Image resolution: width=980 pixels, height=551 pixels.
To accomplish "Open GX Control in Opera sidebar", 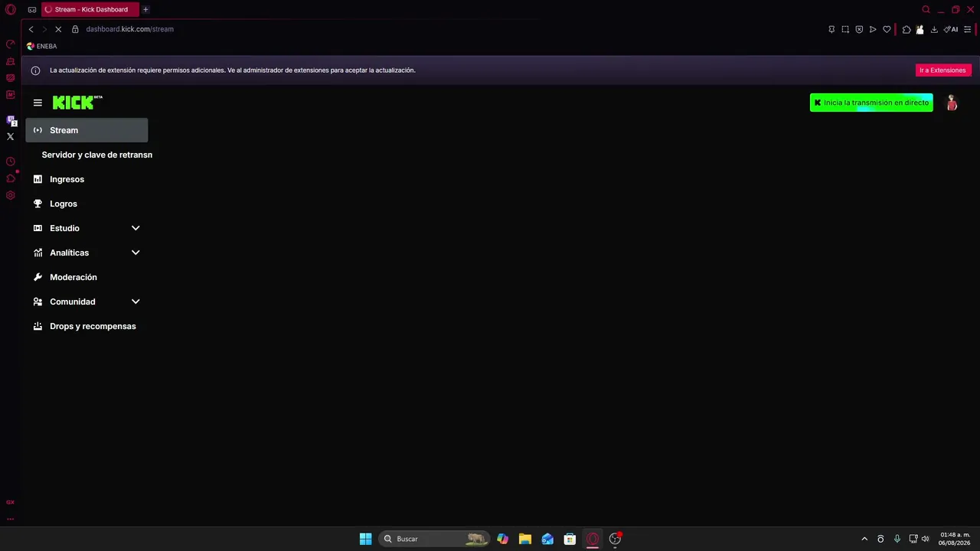I will click(11, 44).
